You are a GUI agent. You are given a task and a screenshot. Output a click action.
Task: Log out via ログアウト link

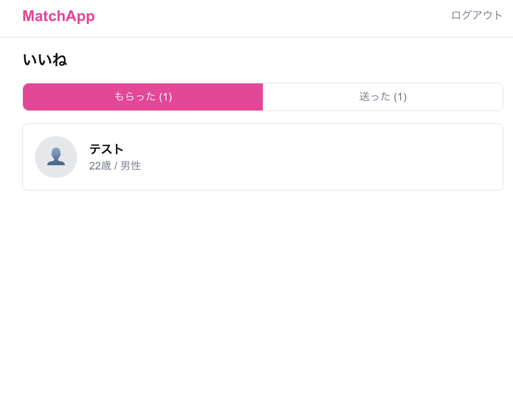tap(477, 15)
